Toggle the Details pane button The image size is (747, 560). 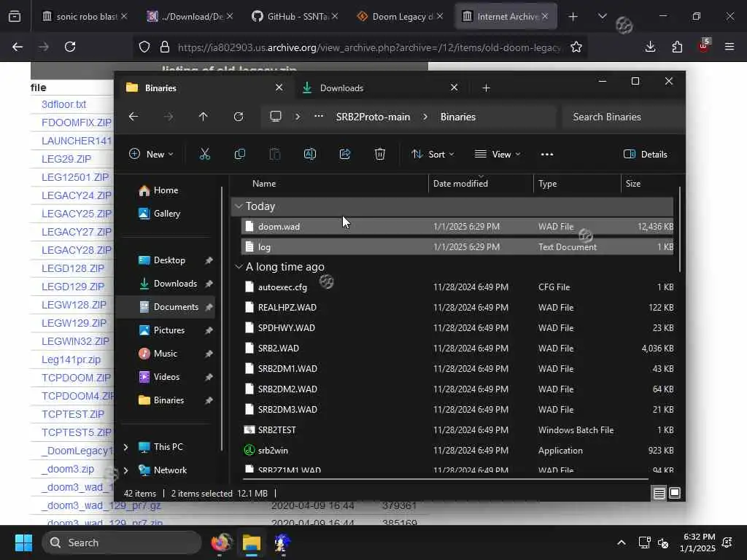(646, 155)
